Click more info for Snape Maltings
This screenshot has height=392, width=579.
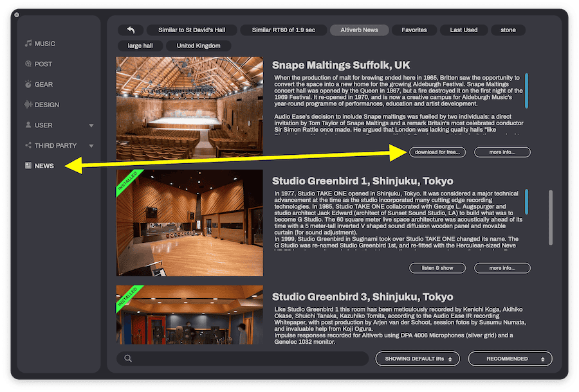(x=502, y=152)
